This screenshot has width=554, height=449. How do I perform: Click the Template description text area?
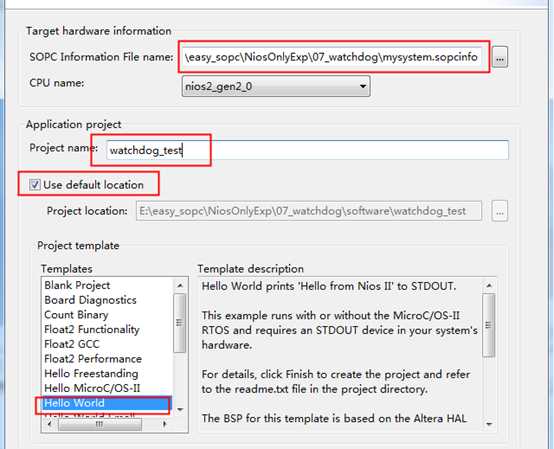click(x=341, y=355)
